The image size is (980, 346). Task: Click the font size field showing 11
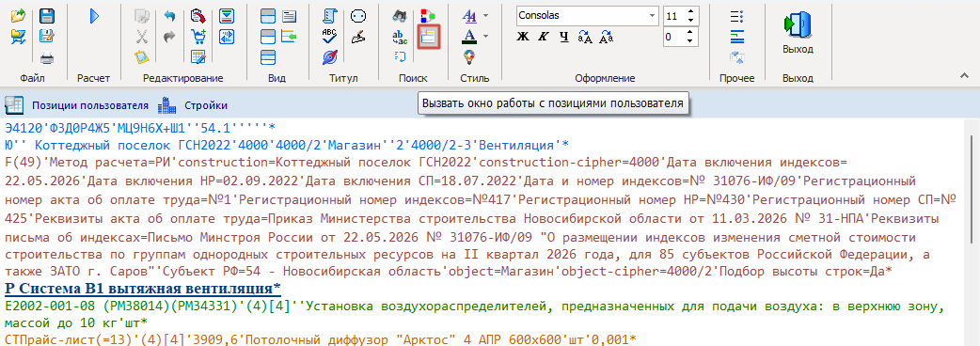pyautogui.click(x=674, y=16)
